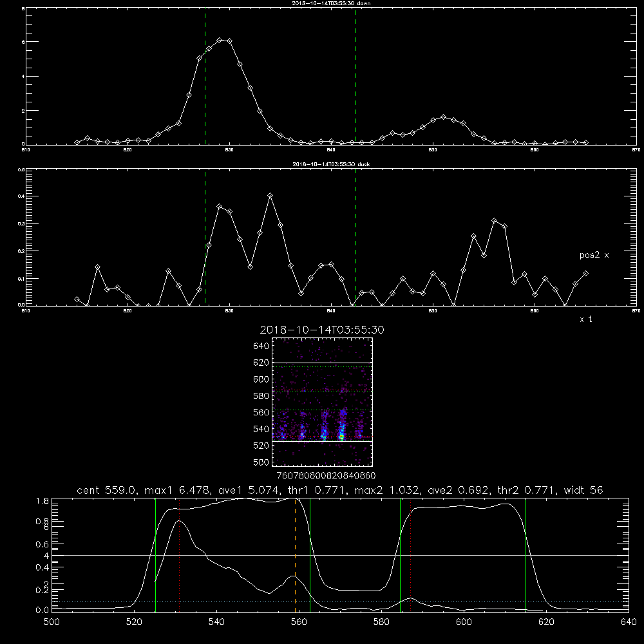Click the '580' tick label on bottom plot x-axis

[x=381, y=622]
